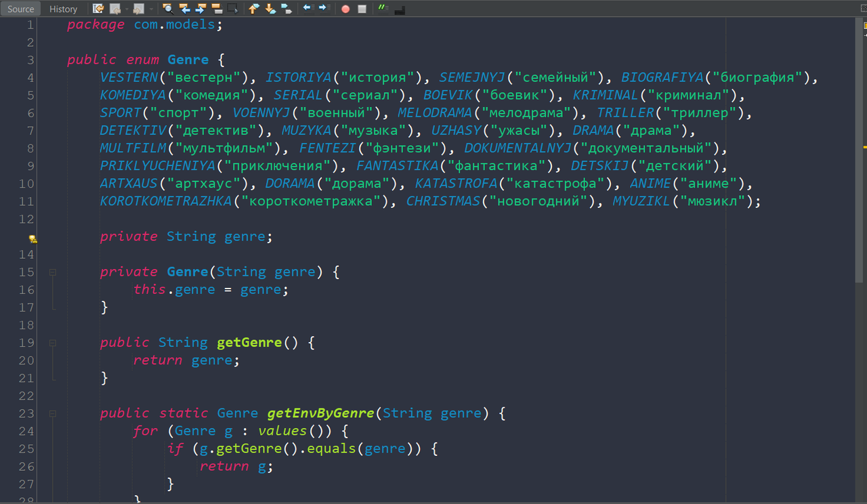The height and width of the screenshot is (504, 867).
Task: Click the constant MUZYKA
Action: [x=307, y=130]
